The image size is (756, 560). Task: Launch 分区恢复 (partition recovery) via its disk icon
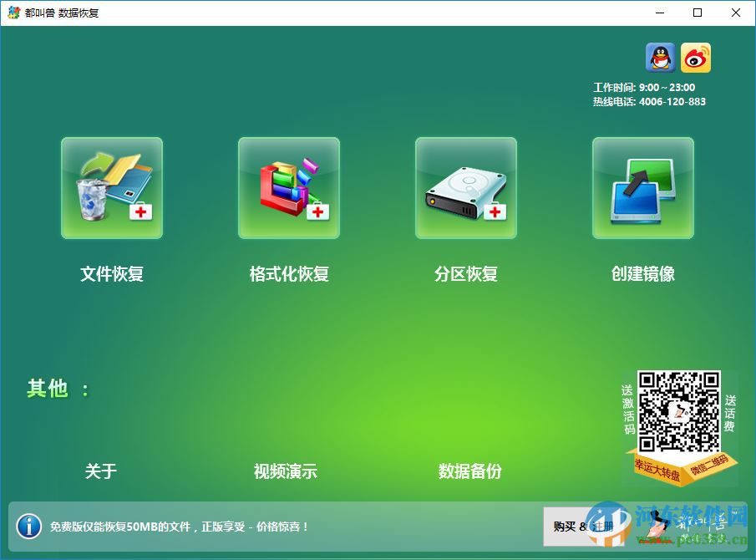click(x=465, y=187)
